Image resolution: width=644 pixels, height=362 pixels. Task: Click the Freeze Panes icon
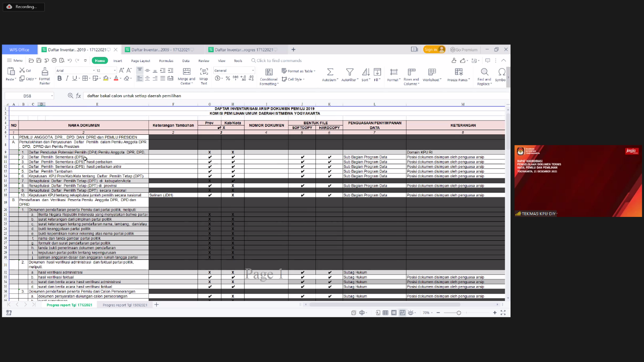(x=459, y=72)
